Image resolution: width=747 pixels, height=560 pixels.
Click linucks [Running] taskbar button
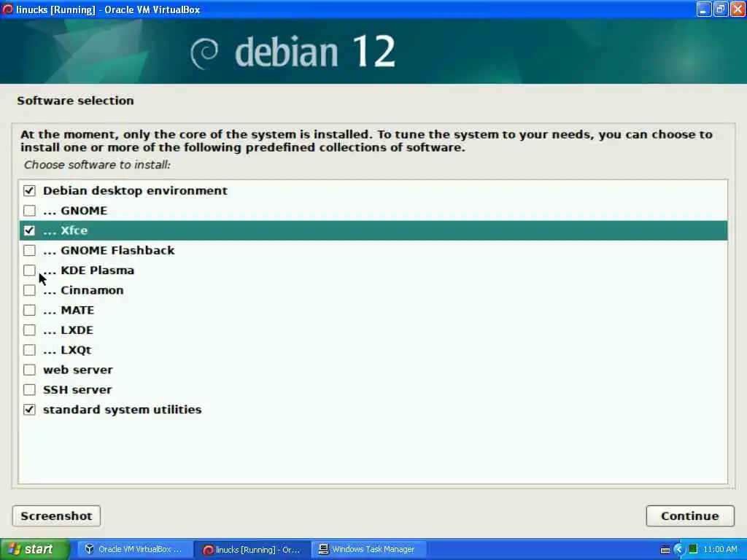tap(252, 550)
